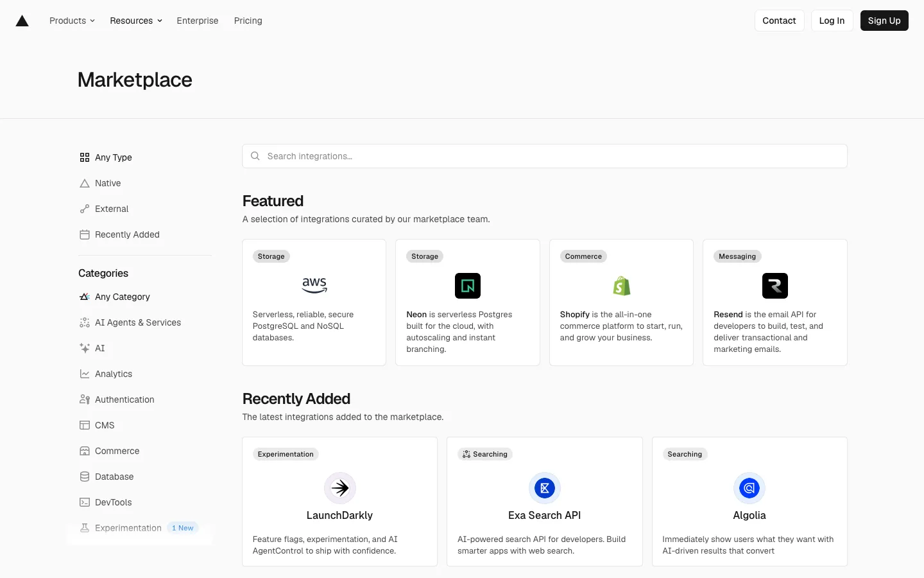Select the AI category label
This screenshot has height=578, width=924.
100,348
